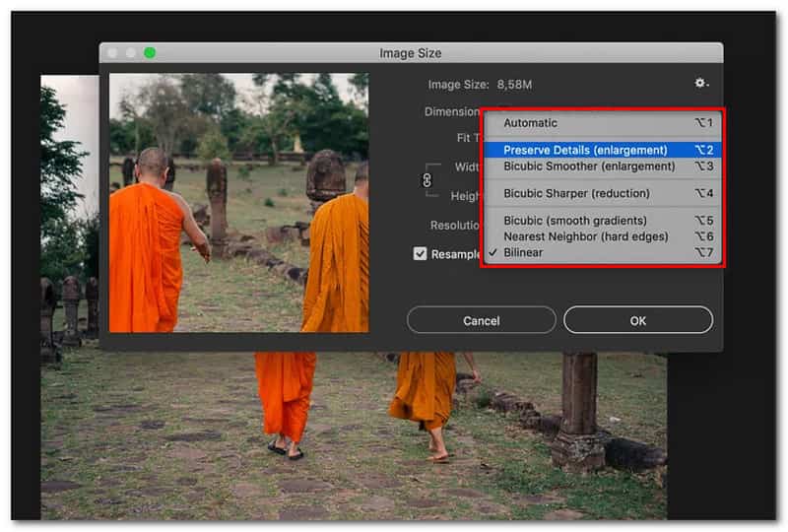Viewport: 788px width, 532px height.
Task: Click the Image Size: 8,58M readout
Action: point(480,85)
